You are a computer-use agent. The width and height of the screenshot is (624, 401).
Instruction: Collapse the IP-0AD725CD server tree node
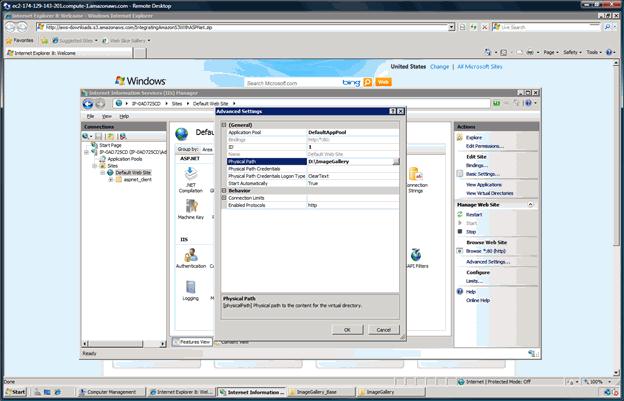(86, 152)
